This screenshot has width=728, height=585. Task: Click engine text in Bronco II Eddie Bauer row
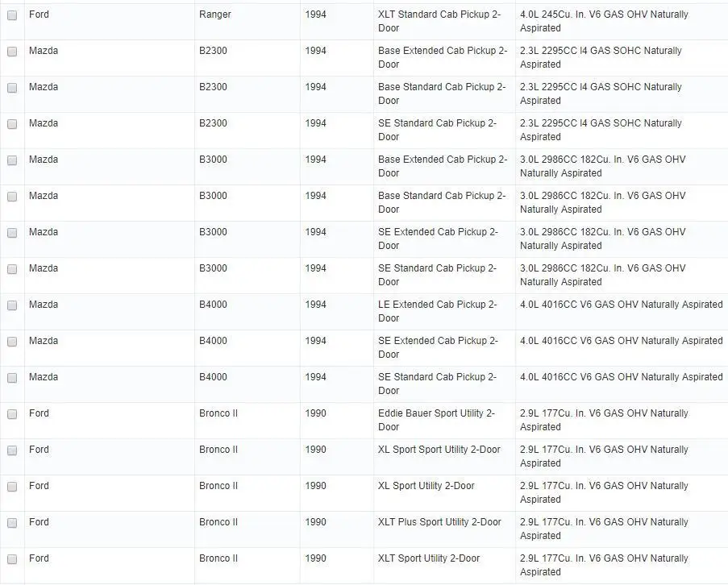(x=604, y=420)
